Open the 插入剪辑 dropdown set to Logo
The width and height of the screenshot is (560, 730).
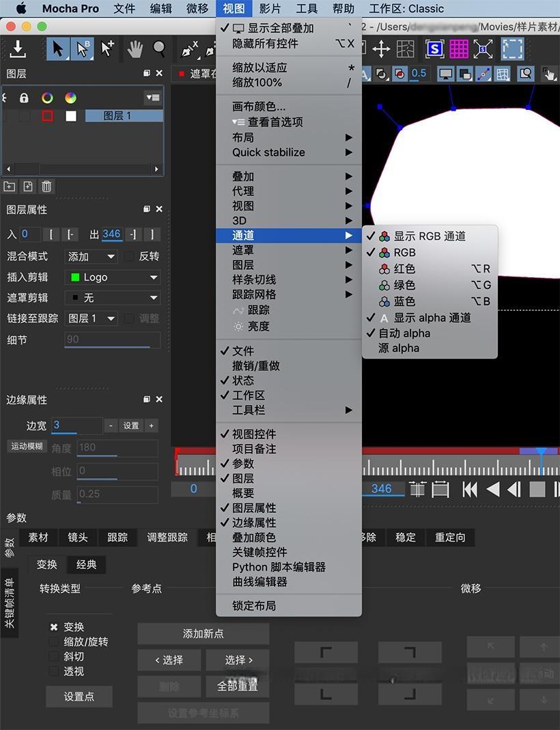coord(112,277)
